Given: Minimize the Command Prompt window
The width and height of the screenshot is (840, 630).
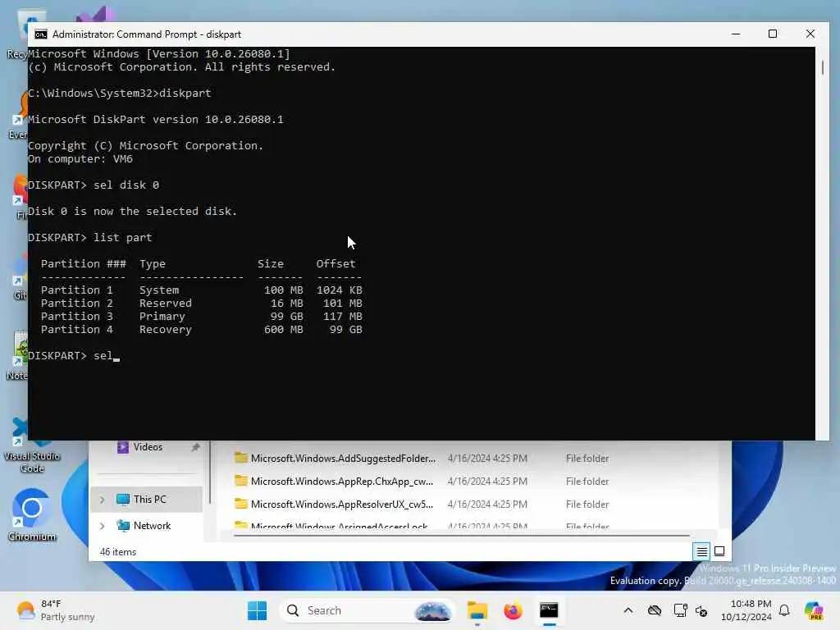Looking at the screenshot, I should coord(736,34).
